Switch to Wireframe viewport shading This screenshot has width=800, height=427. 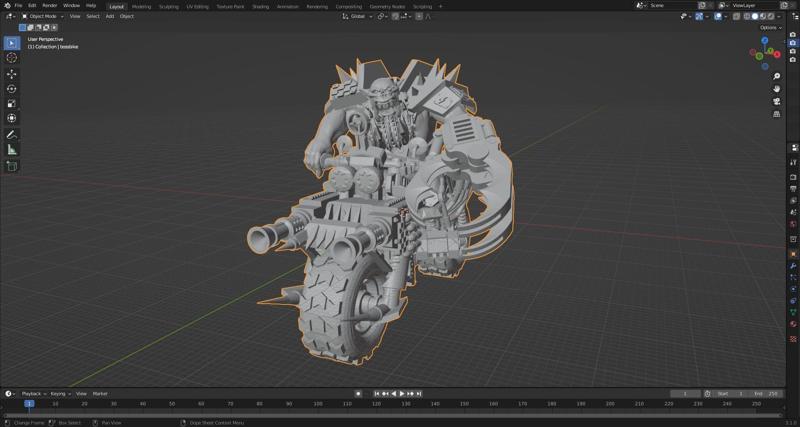click(747, 16)
